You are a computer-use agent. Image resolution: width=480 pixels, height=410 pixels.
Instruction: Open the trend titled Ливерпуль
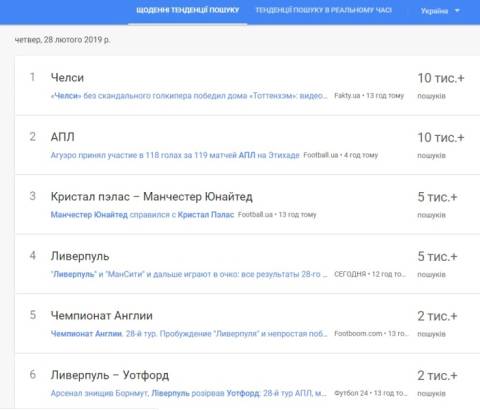(80, 256)
